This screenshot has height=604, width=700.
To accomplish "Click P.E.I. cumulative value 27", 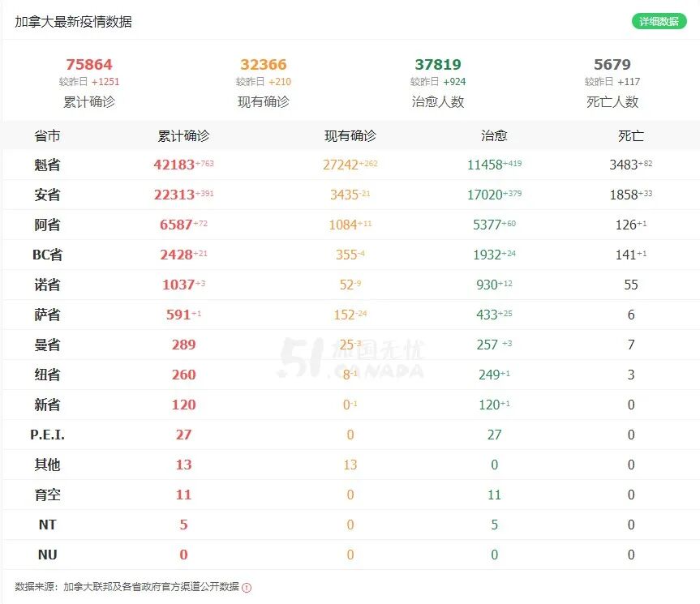I will click(x=183, y=435).
